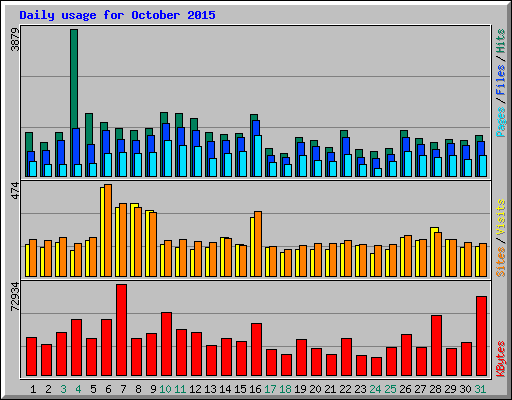Click the red KBytes bar for day 24
The height and width of the screenshot is (400, 512).
tap(376, 367)
